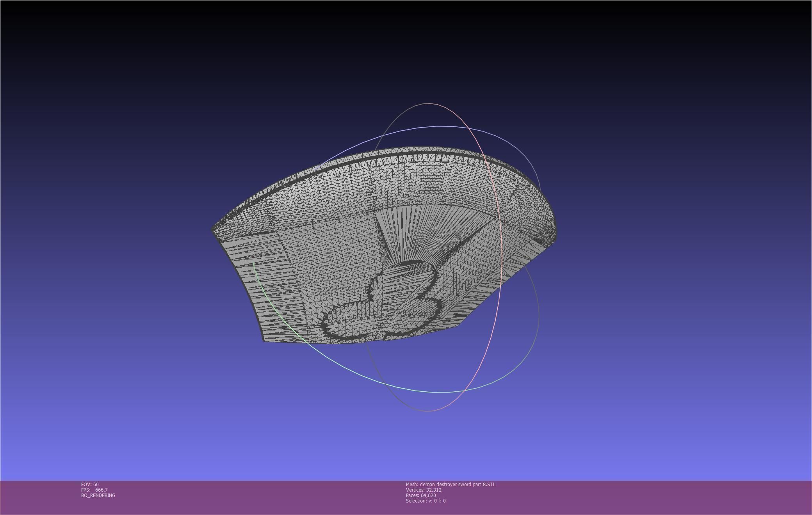Click the FOV: 60 readout
The image size is (812, 515).
[x=90, y=484]
